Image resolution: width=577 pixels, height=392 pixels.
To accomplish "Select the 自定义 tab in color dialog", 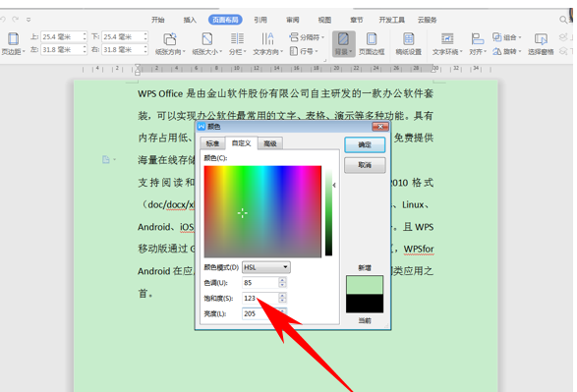I will pos(241,143).
